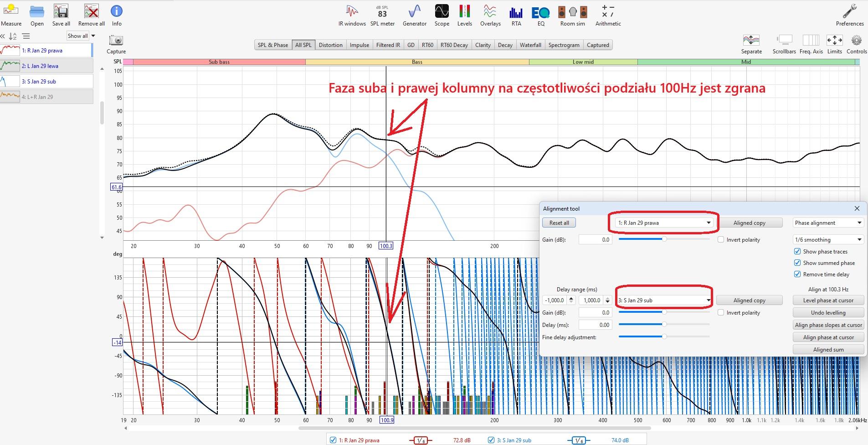Screen dimensions: 868x445
Task: Click the Capture camera icon
Action: [116, 41]
